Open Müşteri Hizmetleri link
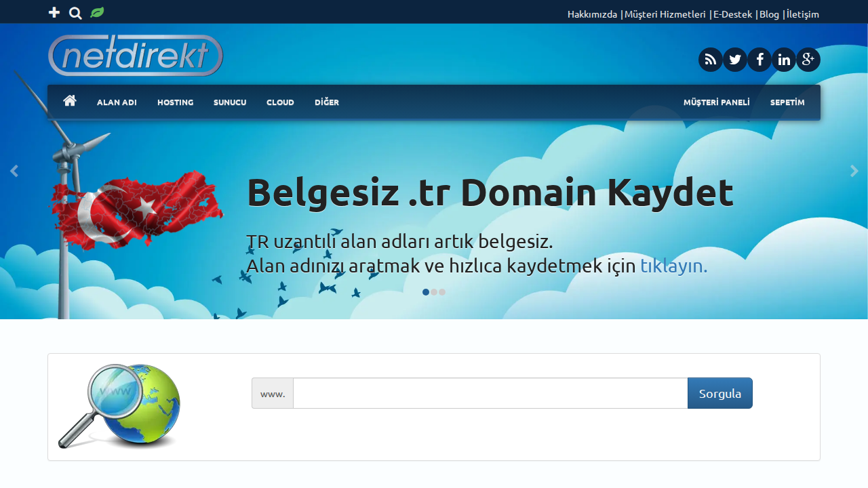The height and width of the screenshot is (488, 868). [x=665, y=14]
